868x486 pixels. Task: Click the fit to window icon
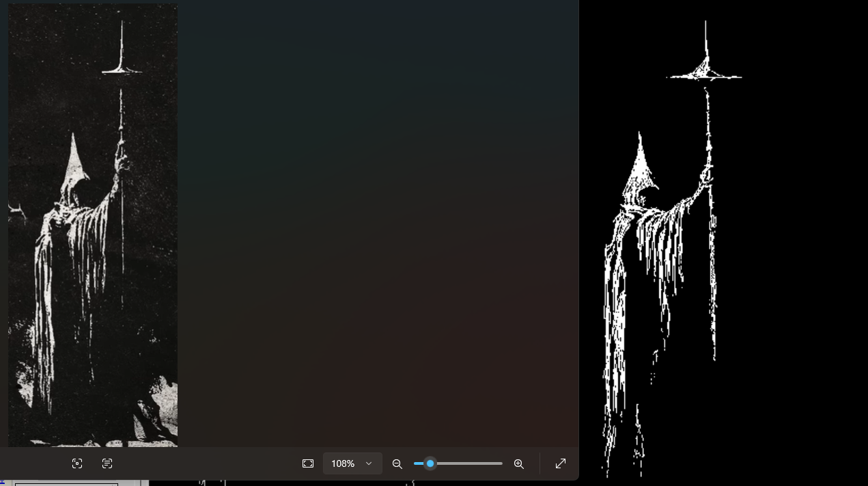(308, 463)
